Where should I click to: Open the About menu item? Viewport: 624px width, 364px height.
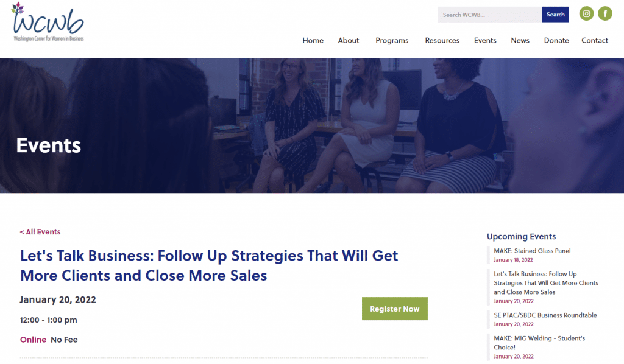[348, 41]
